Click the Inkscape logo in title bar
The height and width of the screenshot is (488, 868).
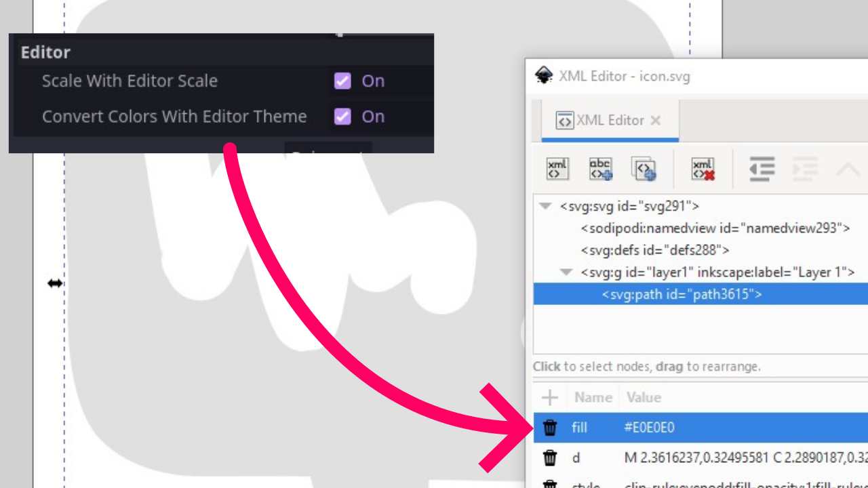[543, 75]
